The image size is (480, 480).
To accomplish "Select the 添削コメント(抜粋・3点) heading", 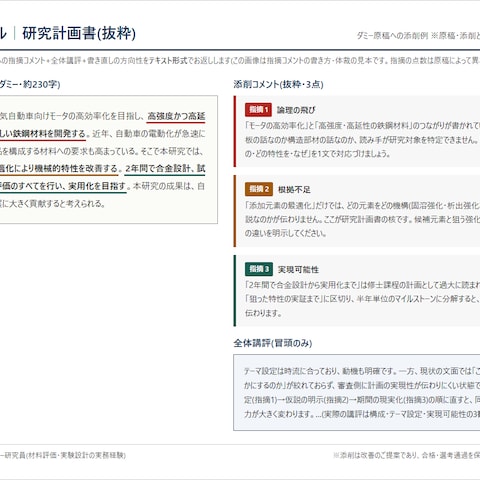I will 278,84.
